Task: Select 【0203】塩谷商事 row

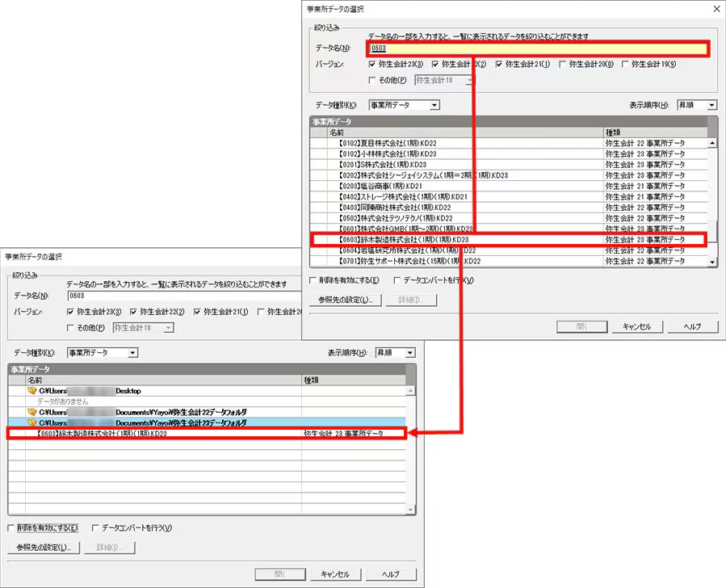Action: click(x=509, y=186)
